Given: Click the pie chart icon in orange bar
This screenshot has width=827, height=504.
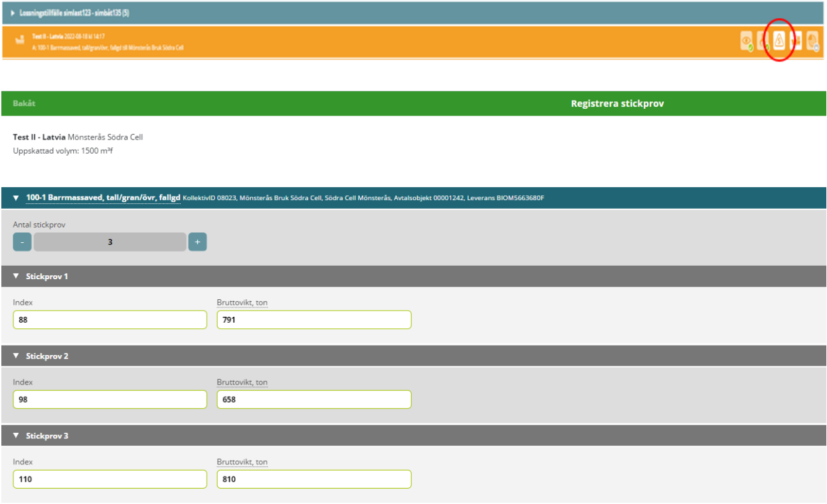Looking at the screenshot, I should [813, 42].
